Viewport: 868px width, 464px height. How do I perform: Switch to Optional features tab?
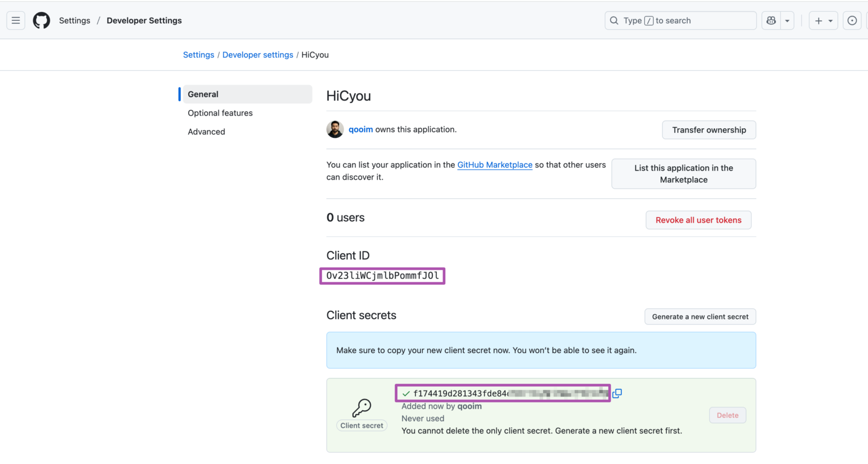pos(220,113)
